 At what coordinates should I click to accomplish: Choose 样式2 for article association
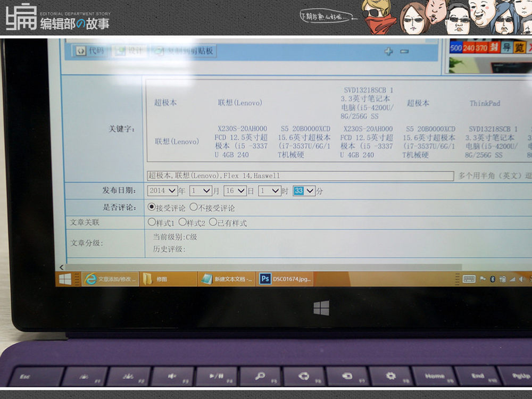coord(182,222)
